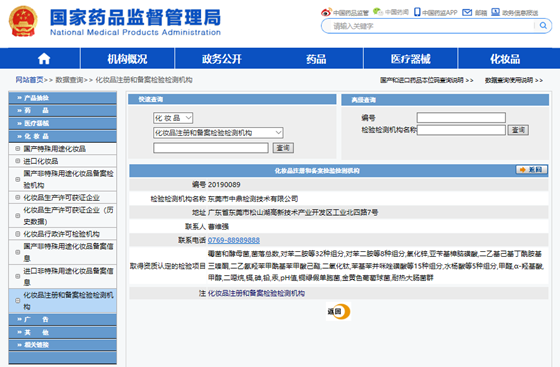Click the phone number 0769-88989888 link
Image resolution: width=560 pixels, height=367 pixels.
click(234, 240)
